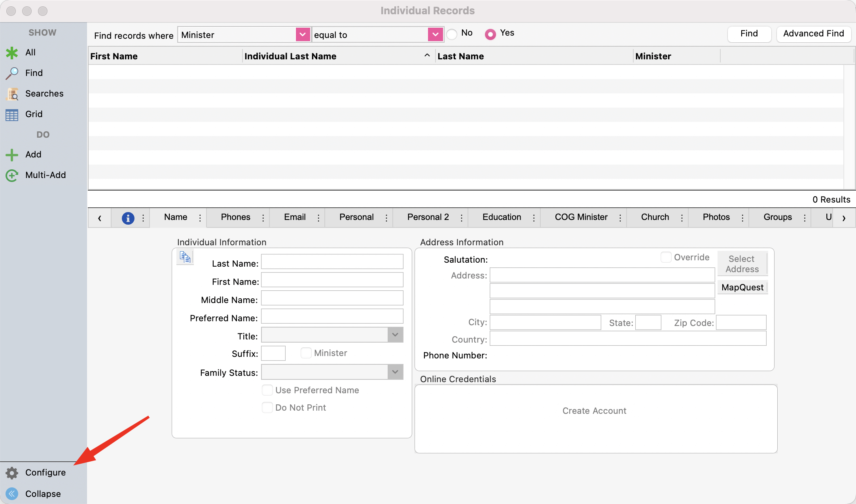The image size is (856, 504).
Task: Open the Find magnifier in sidebar
Action: 12,73
